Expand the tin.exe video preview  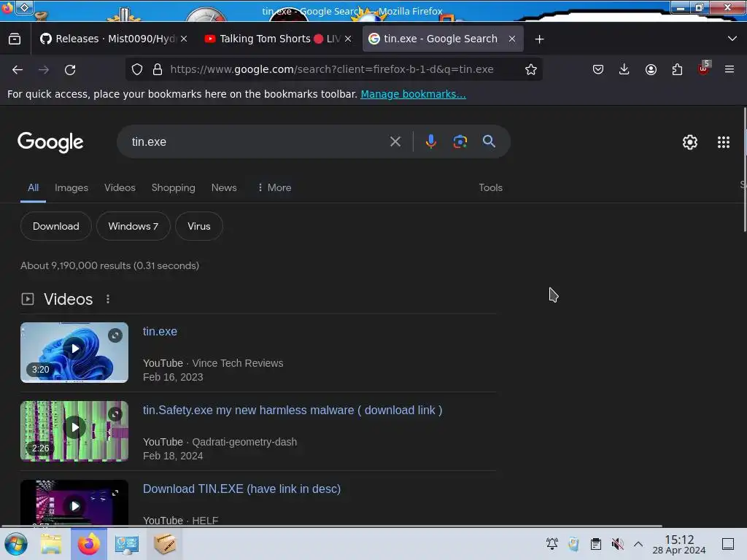point(115,335)
